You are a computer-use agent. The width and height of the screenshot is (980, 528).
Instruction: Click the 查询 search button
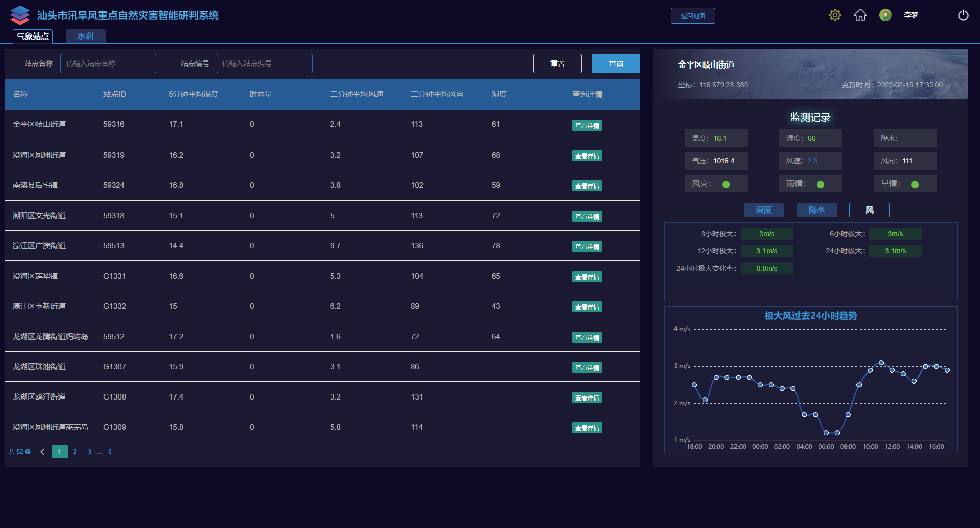click(x=616, y=64)
